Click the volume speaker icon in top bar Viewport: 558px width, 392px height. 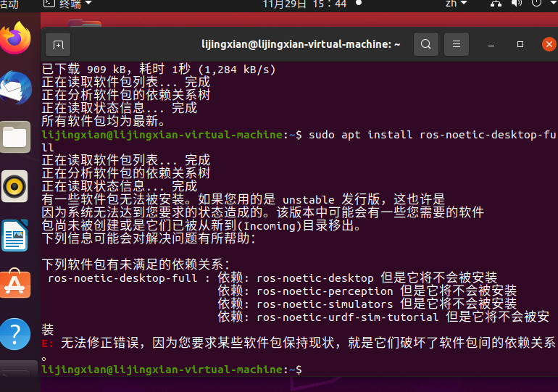(516, 4)
